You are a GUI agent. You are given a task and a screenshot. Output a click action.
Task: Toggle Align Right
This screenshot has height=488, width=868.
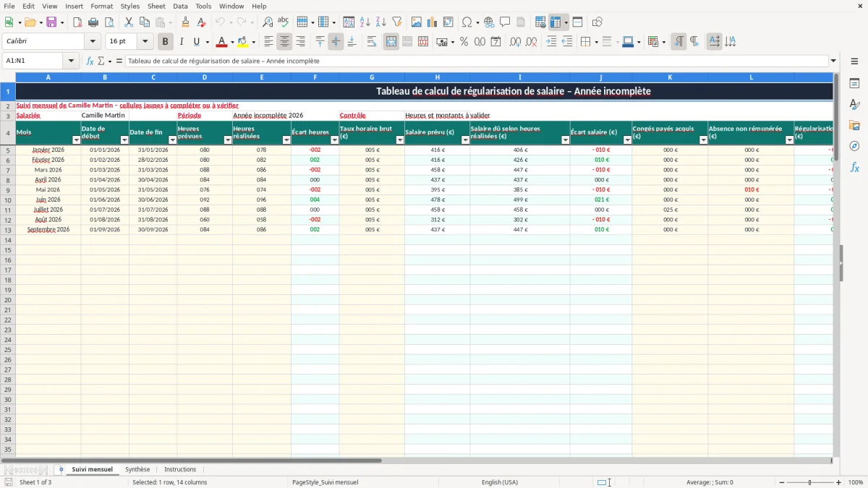300,42
